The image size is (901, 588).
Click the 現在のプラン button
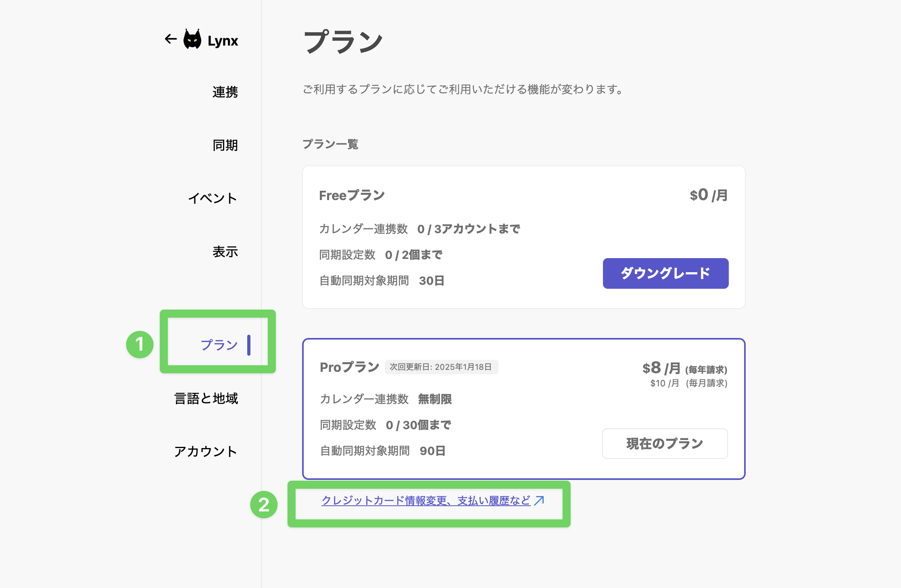pyautogui.click(x=665, y=444)
